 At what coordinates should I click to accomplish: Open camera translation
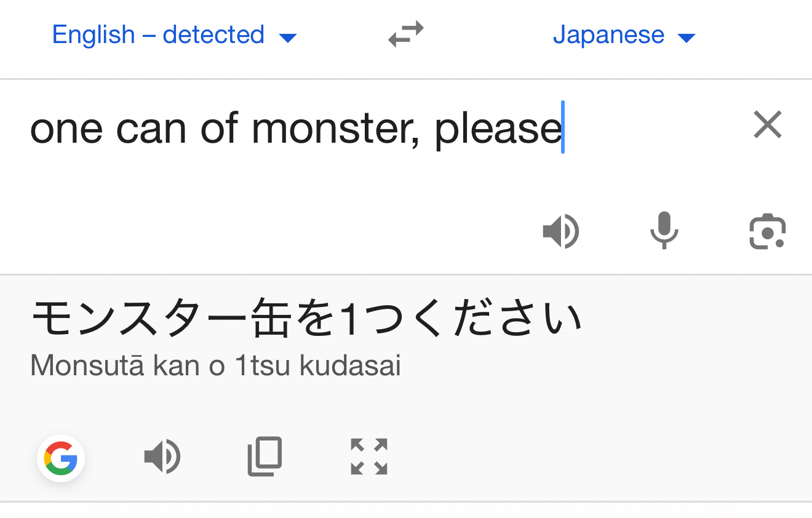pos(768,232)
